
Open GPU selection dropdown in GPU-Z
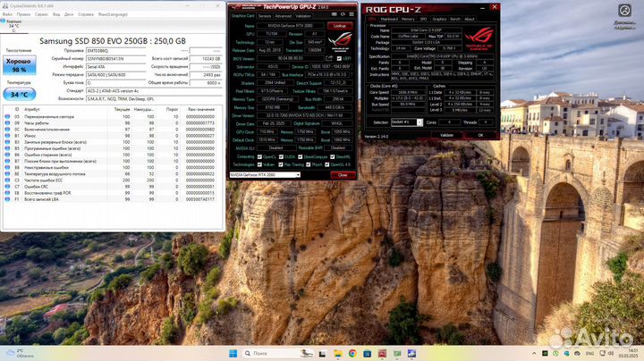pos(265,175)
